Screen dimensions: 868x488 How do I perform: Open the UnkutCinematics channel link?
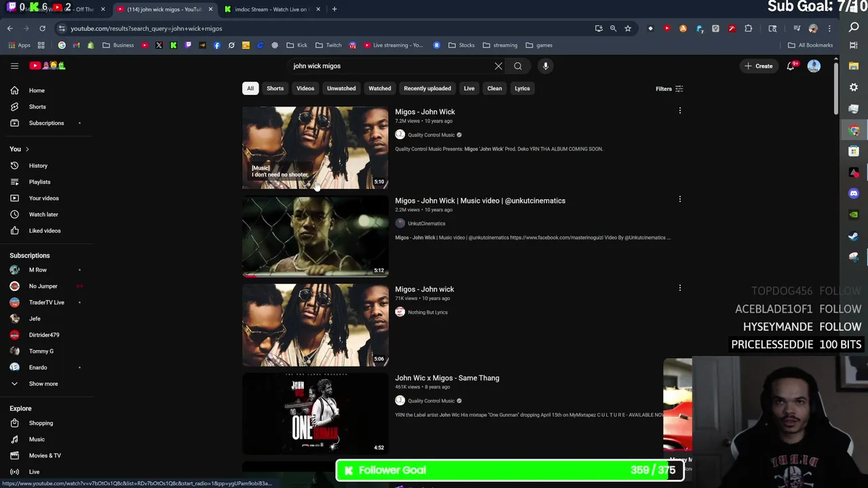point(427,224)
